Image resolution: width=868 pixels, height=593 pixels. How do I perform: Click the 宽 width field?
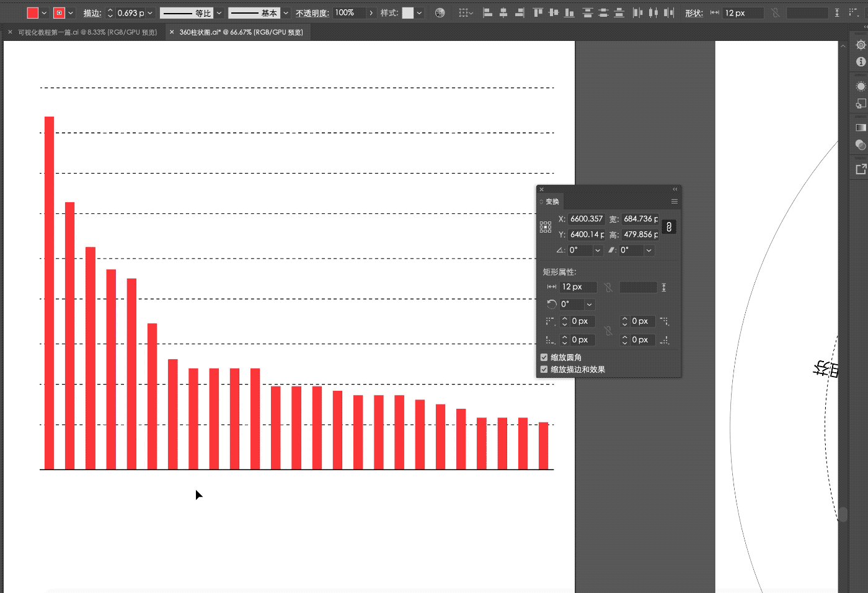point(640,219)
